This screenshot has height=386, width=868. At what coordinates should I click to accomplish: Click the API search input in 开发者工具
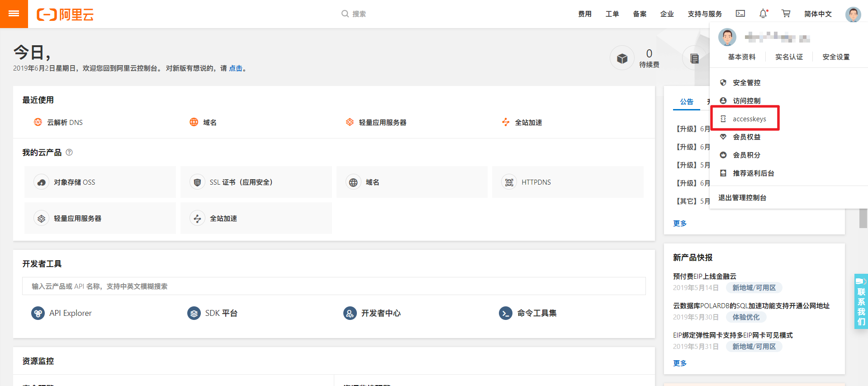[x=334, y=286]
